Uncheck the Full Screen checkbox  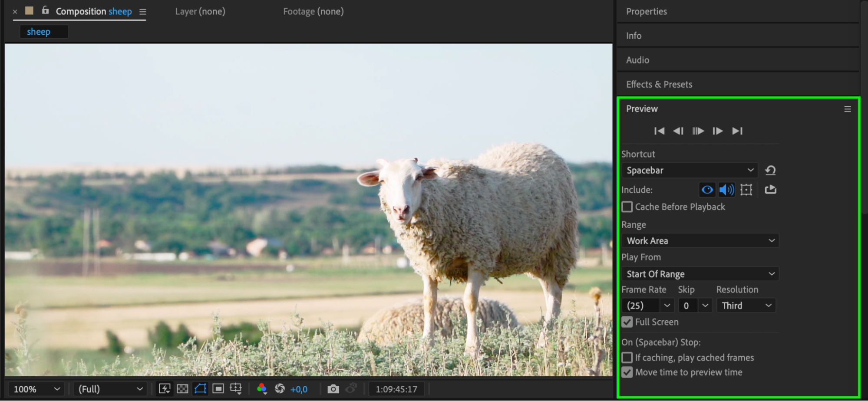(x=627, y=322)
